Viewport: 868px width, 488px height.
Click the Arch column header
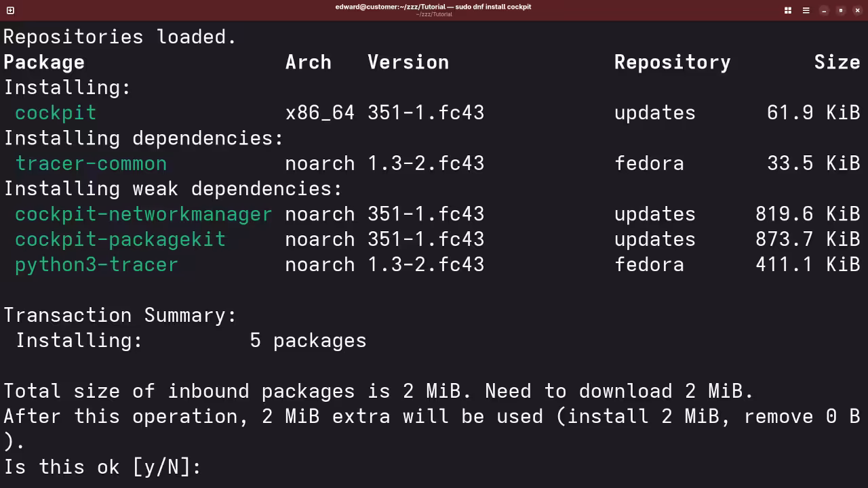click(308, 62)
